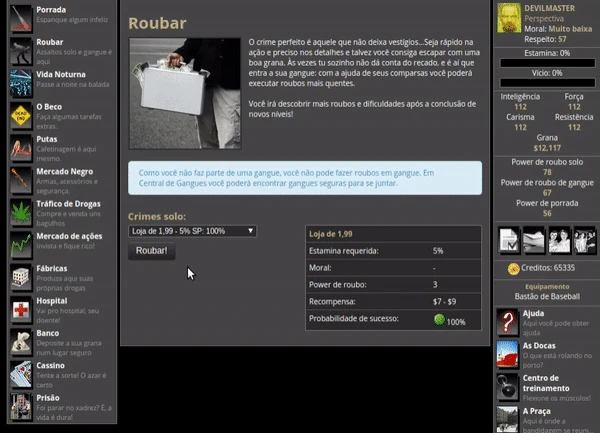This screenshot has width=600, height=433.
Task: Open the Fábricas building icon
Action: tap(21, 277)
